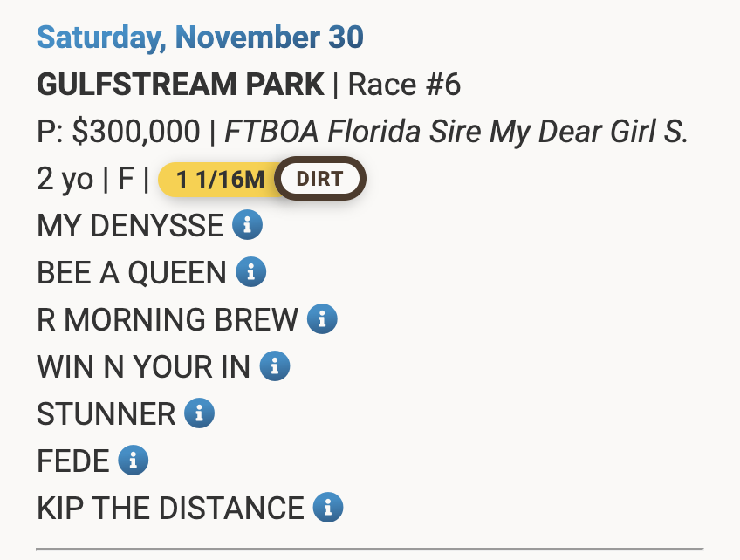Select the DIRT surface badge
The width and height of the screenshot is (740, 560).
click(320, 179)
